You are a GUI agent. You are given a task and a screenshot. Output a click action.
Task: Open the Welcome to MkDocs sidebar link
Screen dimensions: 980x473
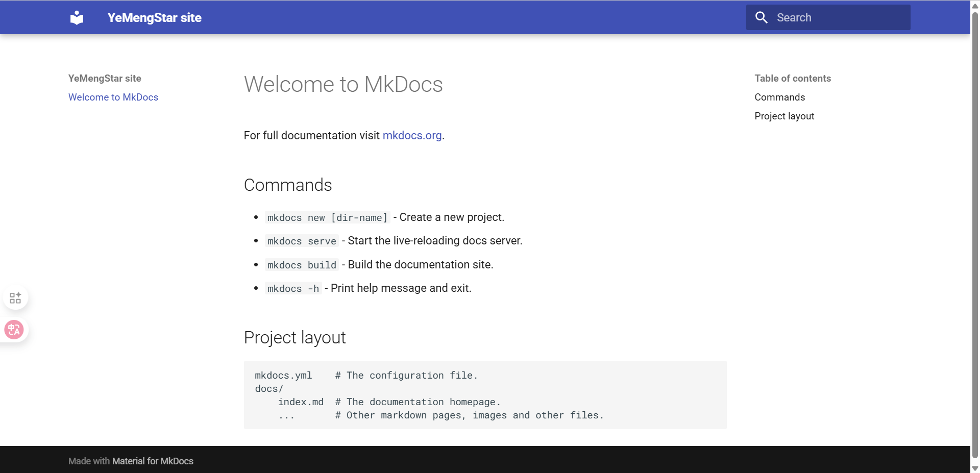(x=113, y=97)
